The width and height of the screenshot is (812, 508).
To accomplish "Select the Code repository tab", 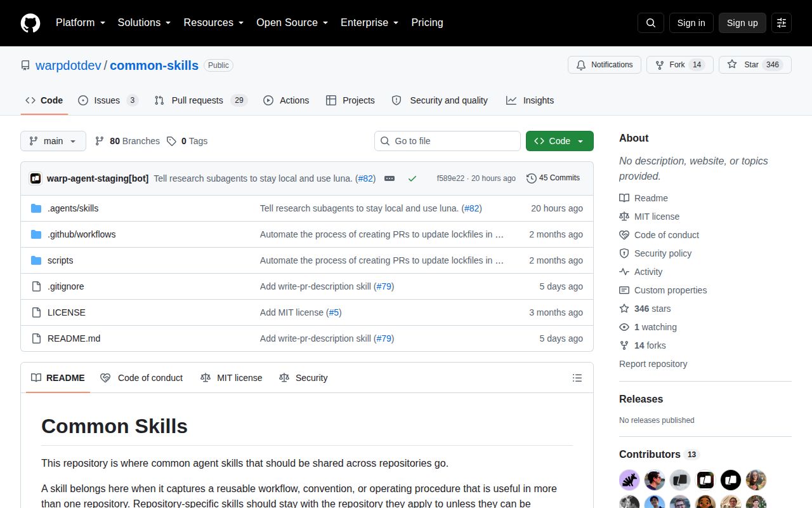I will click(x=44, y=100).
